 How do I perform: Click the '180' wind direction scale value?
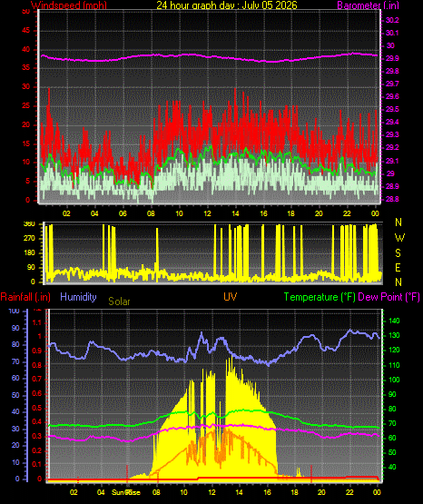tap(29, 253)
